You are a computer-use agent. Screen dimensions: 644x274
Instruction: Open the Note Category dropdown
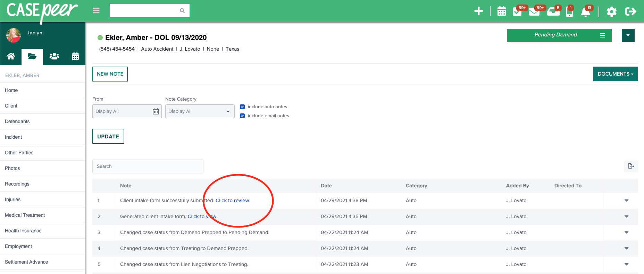(200, 111)
